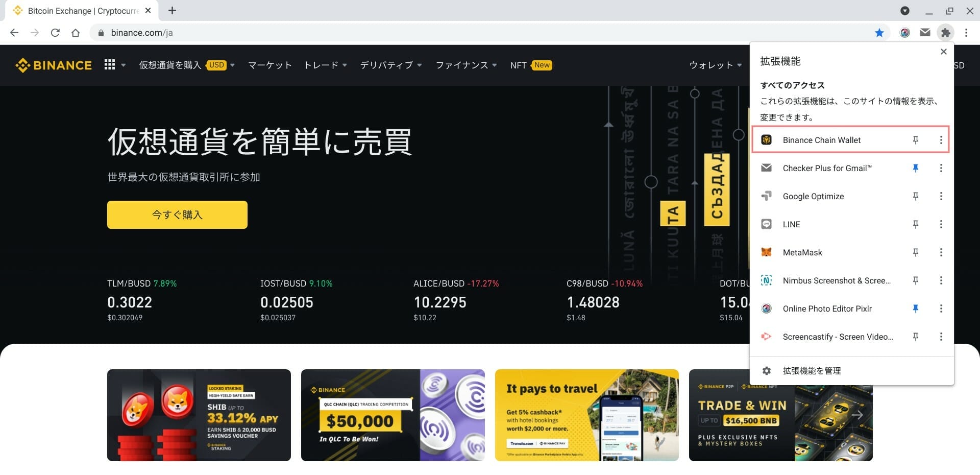Open the QLC trading competition banner
The image size is (980, 475).
[393, 415]
